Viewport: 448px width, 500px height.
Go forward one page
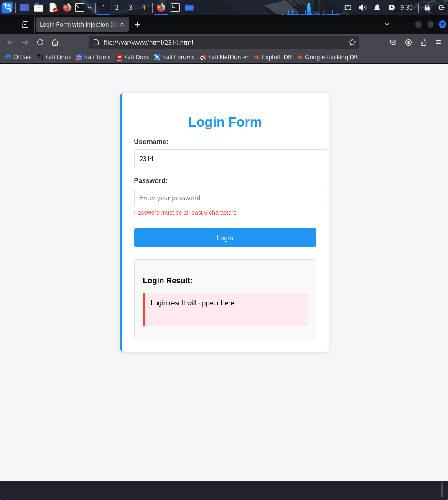[x=25, y=42]
